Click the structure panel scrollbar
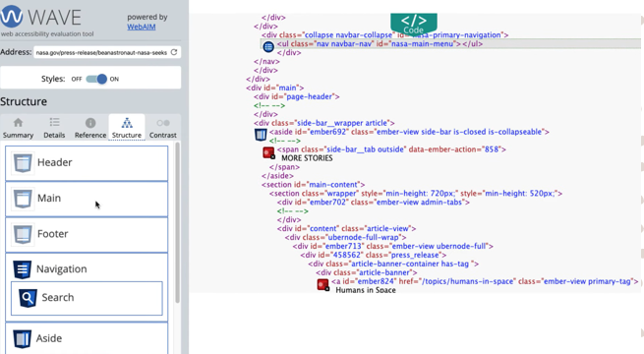This screenshot has width=644, height=354. point(177,222)
